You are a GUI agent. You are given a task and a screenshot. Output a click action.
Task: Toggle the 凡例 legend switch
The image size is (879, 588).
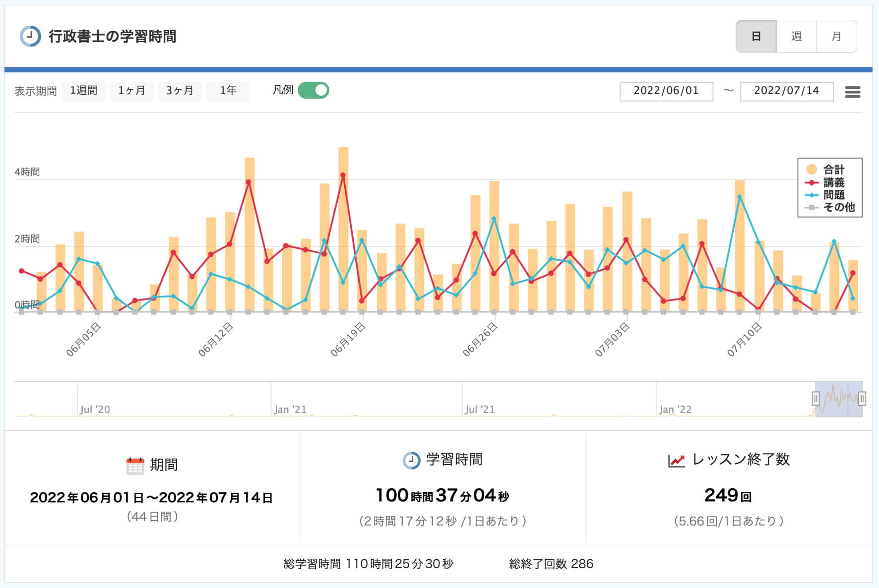(314, 90)
